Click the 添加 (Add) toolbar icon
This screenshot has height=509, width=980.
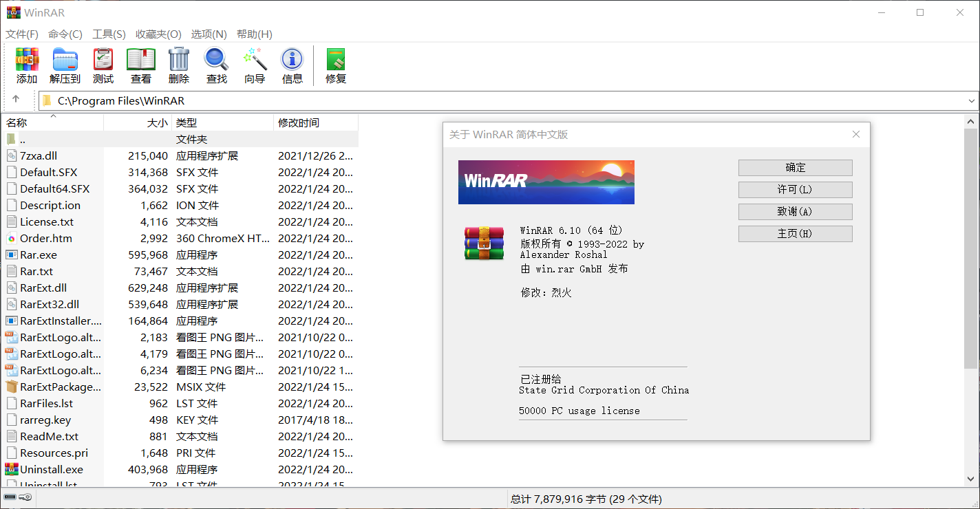[x=27, y=59]
